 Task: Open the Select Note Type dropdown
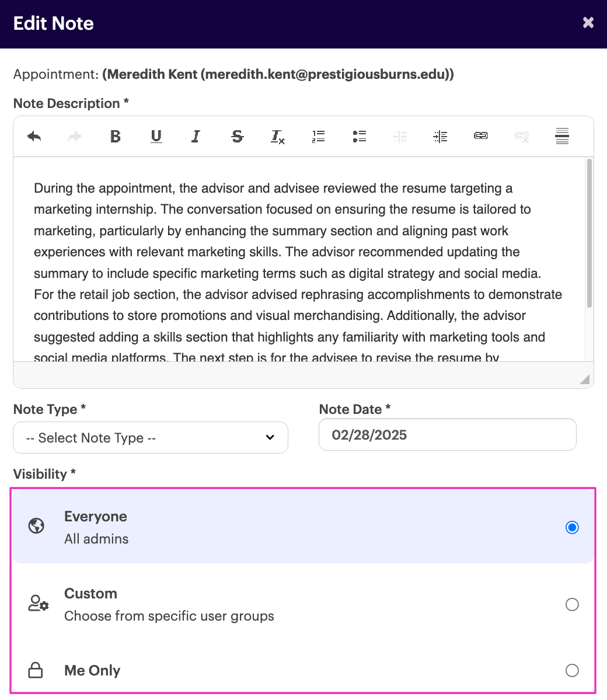coord(151,438)
